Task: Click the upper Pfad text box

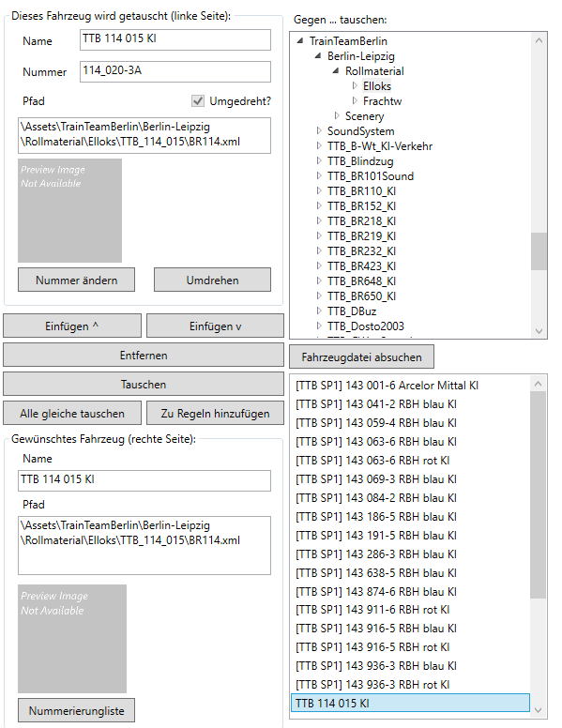Action: 144,135
